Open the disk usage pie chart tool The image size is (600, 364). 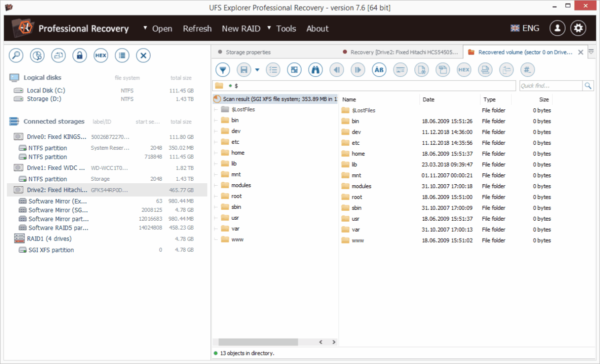[x=37, y=55]
